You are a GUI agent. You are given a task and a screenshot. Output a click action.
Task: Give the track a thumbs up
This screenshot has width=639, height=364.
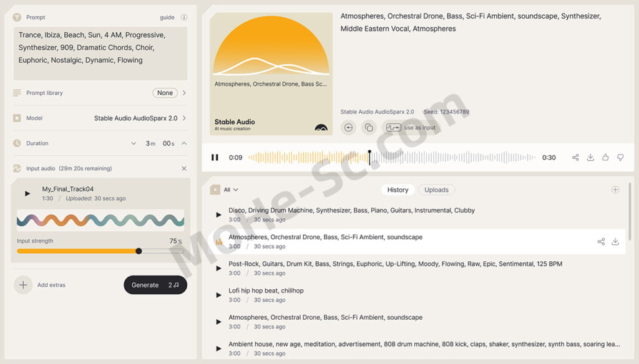point(605,158)
